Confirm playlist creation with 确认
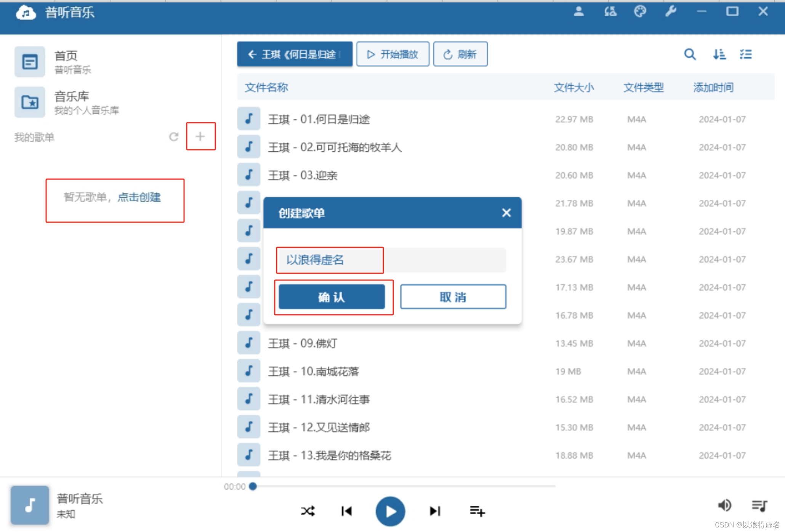 coord(332,297)
